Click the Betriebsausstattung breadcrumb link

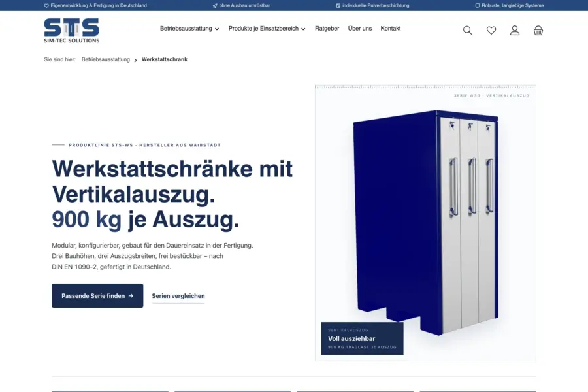(105, 59)
